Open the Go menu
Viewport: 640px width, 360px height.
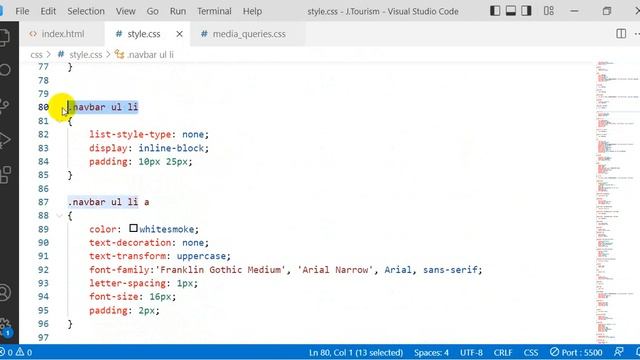coord(152,11)
